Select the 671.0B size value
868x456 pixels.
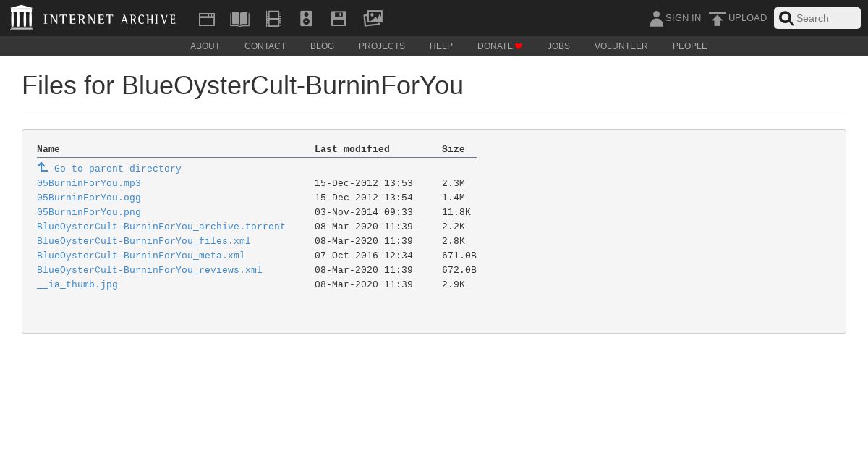coord(459,256)
